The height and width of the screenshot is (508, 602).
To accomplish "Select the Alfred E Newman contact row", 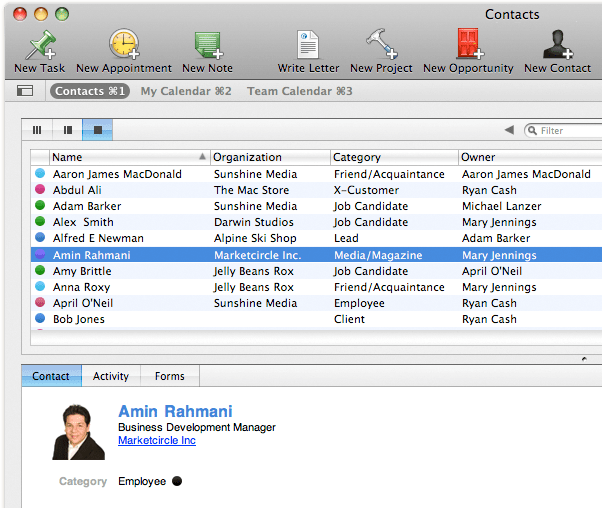I will (98, 238).
